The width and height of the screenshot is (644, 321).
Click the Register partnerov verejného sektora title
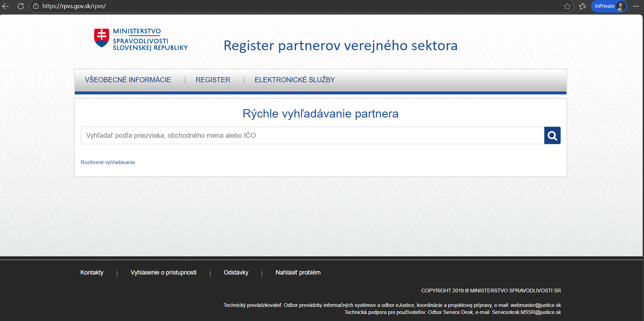[341, 45]
